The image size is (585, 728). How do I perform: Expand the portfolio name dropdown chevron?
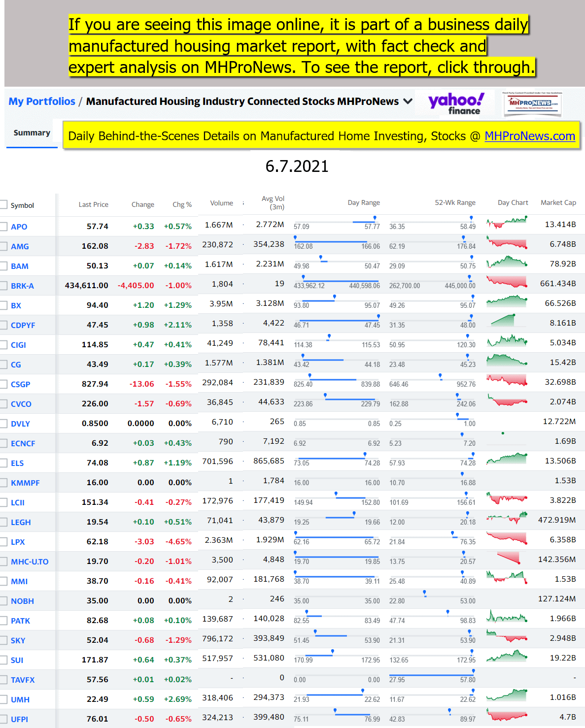408,101
